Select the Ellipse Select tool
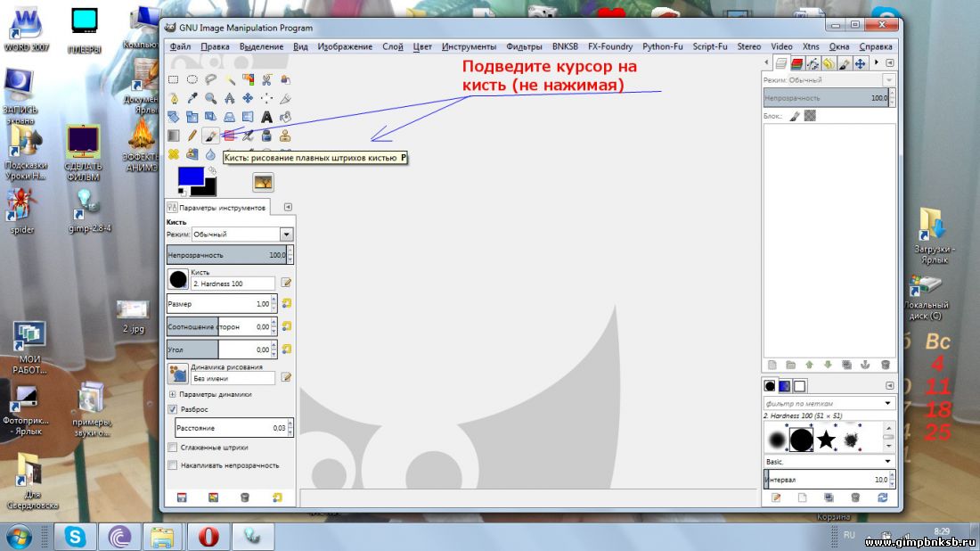 pyautogui.click(x=192, y=79)
